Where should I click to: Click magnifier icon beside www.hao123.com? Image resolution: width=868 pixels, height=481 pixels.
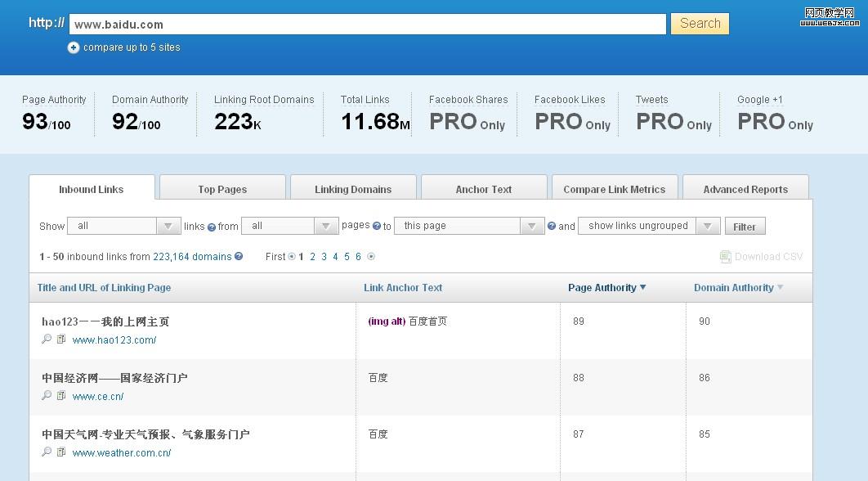click(47, 339)
